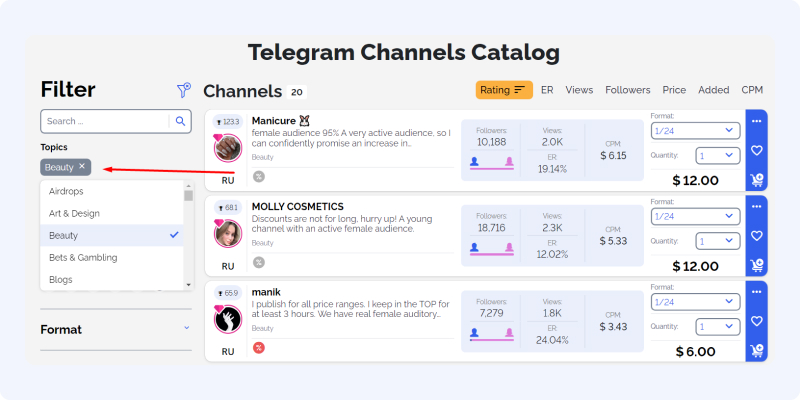
Task: Remove the Beauty topic tag
Action: point(82,166)
